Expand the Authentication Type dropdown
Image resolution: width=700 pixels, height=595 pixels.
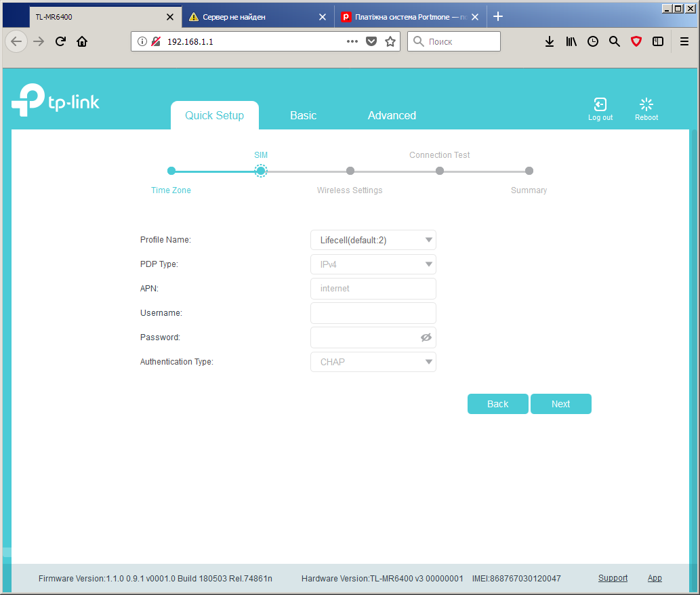click(x=373, y=362)
